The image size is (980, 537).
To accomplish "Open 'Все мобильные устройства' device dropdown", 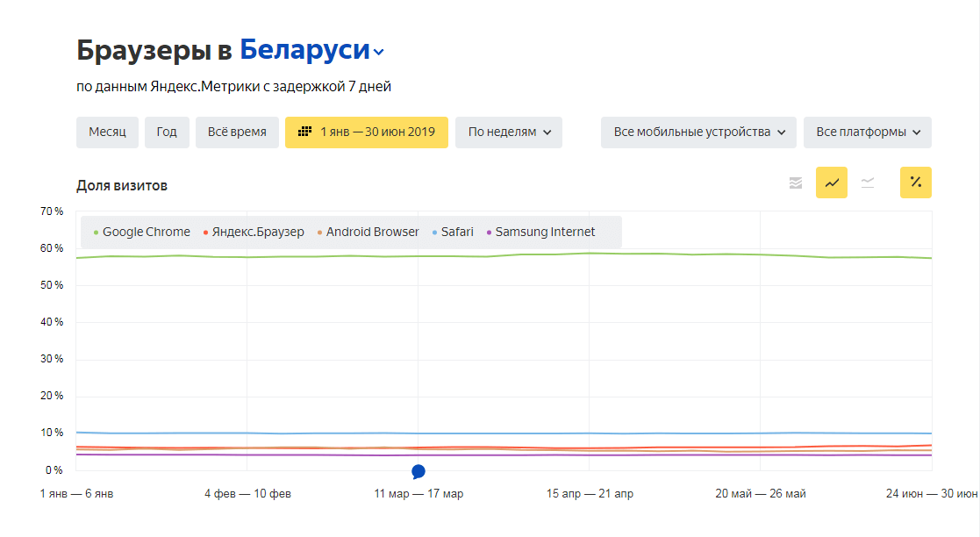I will point(698,132).
